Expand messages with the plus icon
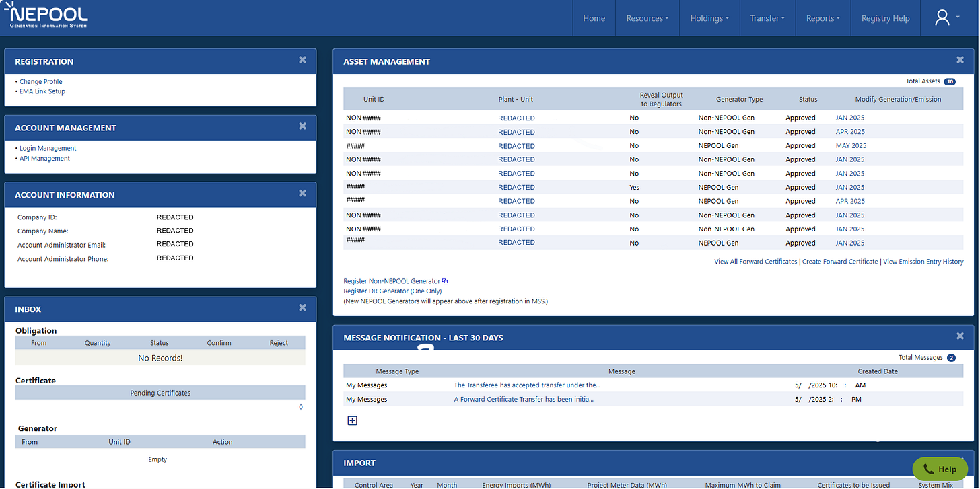 pos(352,420)
